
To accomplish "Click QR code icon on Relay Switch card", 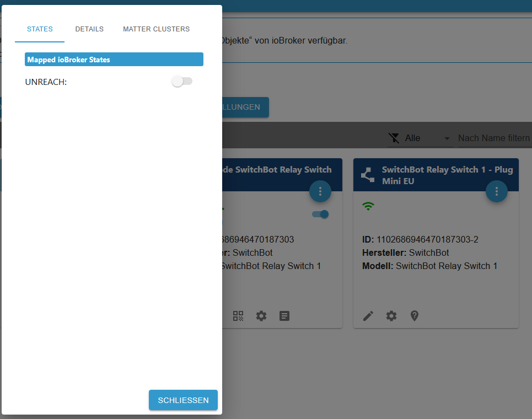I will 238,316.
